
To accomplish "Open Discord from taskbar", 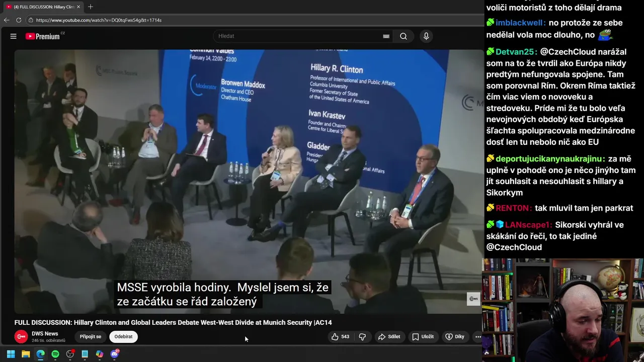I will click(115, 354).
